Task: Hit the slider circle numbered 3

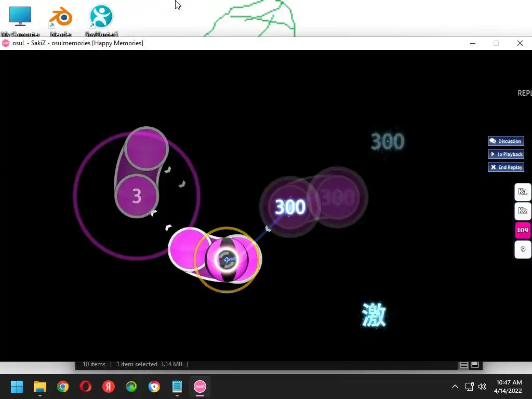Action: click(x=137, y=196)
